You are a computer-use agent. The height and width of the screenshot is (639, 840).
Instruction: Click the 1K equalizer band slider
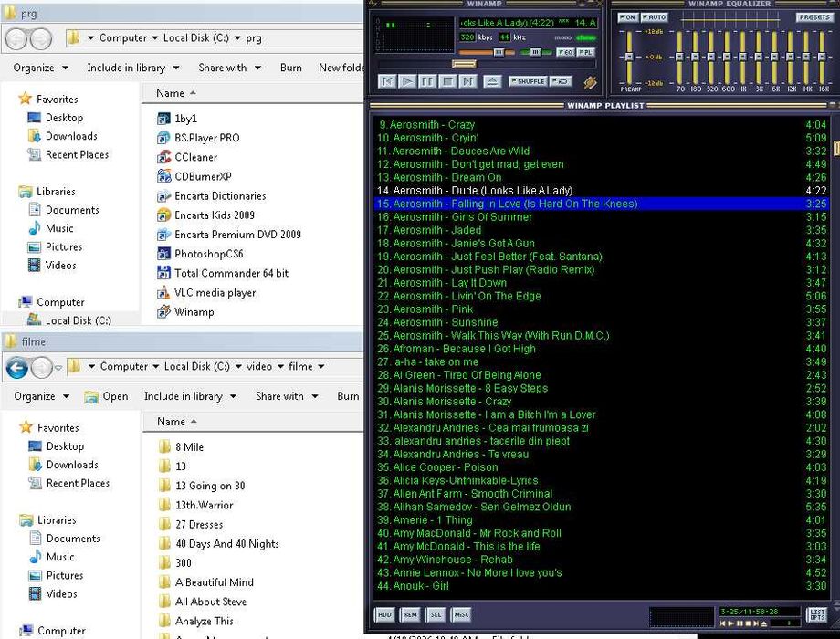click(742, 57)
